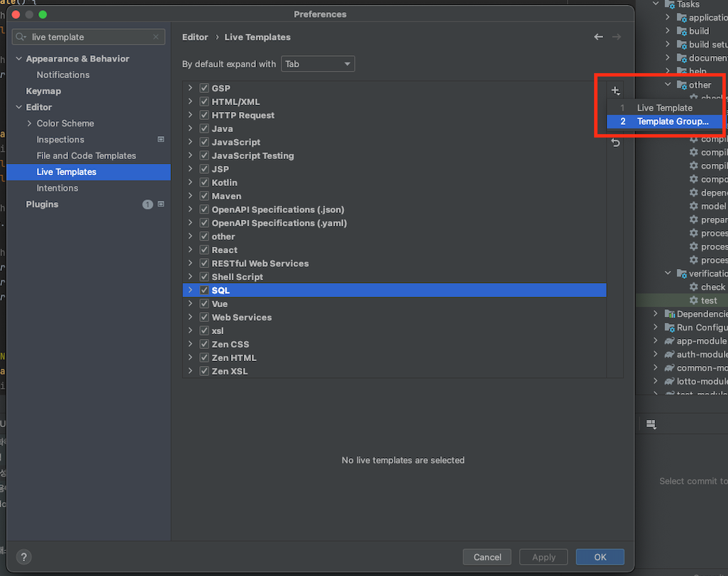
Task: Uncheck the GSP template group
Action: click(x=204, y=88)
